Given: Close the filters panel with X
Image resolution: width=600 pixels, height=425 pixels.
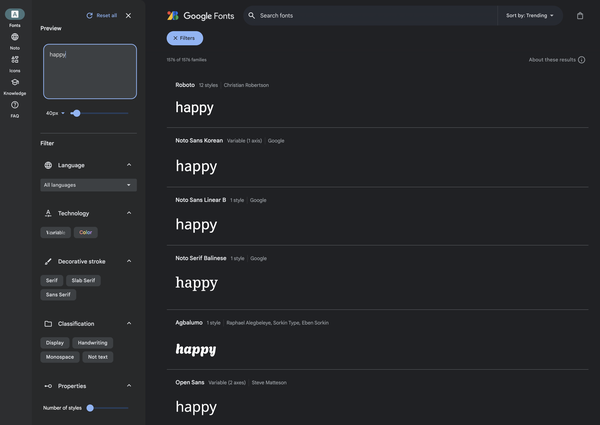Looking at the screenshot, I should click(x=129, y=15).
